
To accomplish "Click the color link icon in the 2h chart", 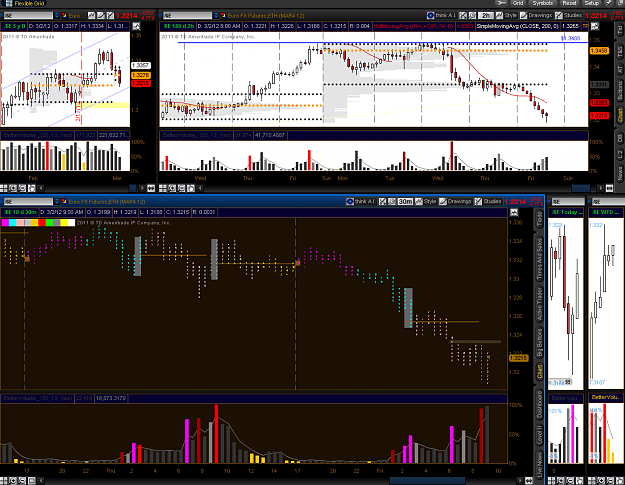I will pyautogui.click(x=223, y=16).
